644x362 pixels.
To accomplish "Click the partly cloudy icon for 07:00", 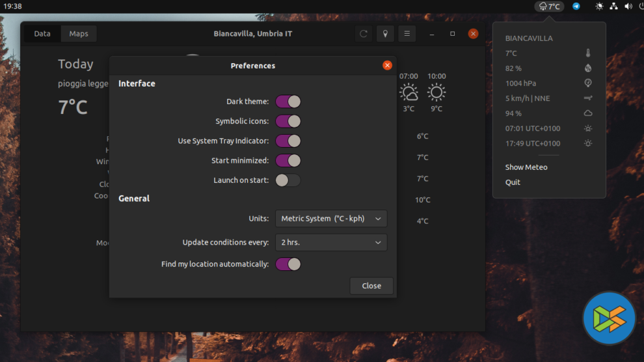I will (x=409, y=92).
